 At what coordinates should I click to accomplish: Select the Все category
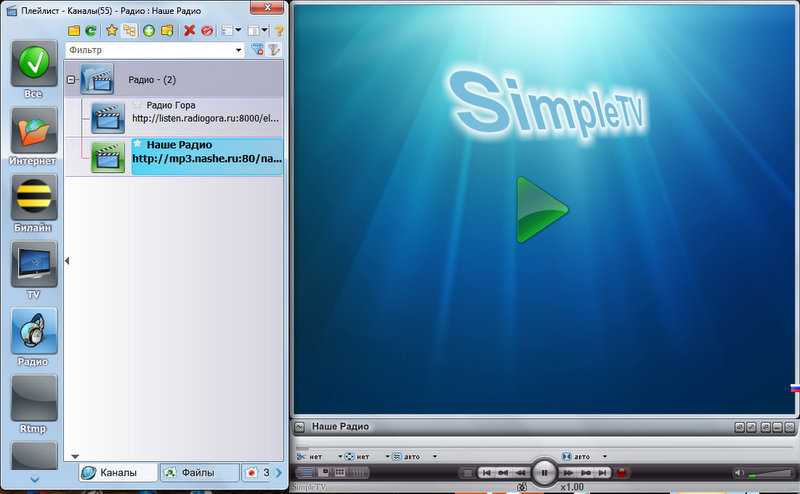click(x=34, y=69)
